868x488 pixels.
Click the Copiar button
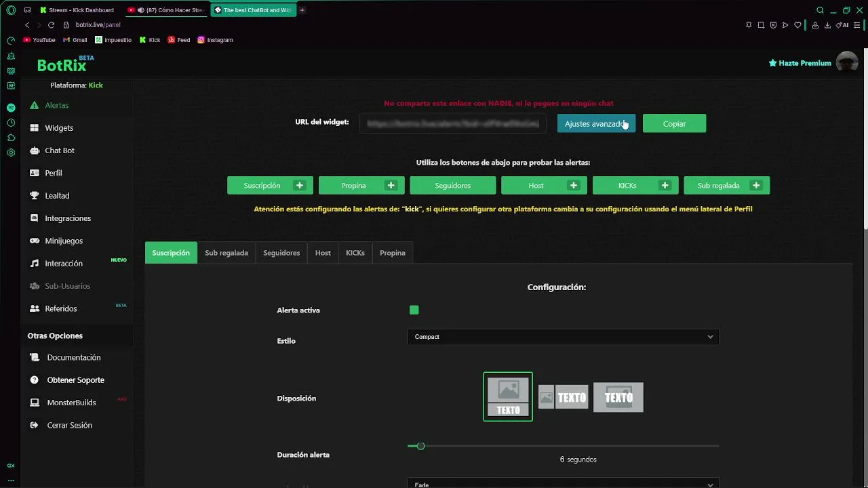click(674, 123)
